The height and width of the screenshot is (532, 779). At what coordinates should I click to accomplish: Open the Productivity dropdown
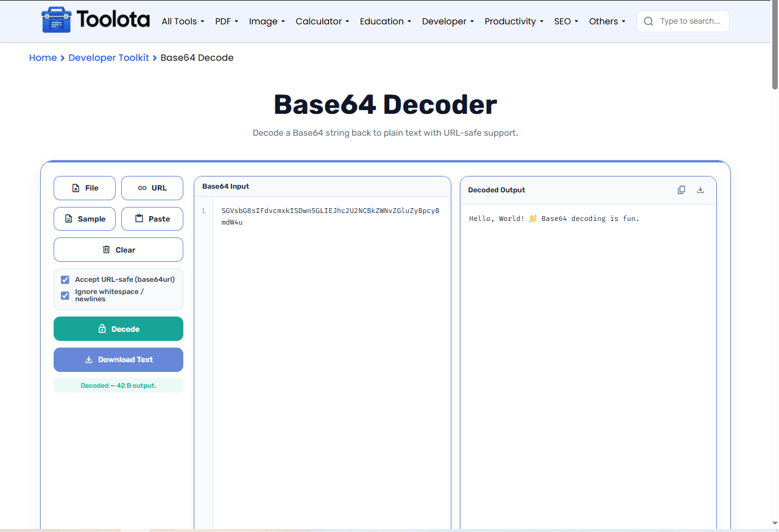click(514, 21)
